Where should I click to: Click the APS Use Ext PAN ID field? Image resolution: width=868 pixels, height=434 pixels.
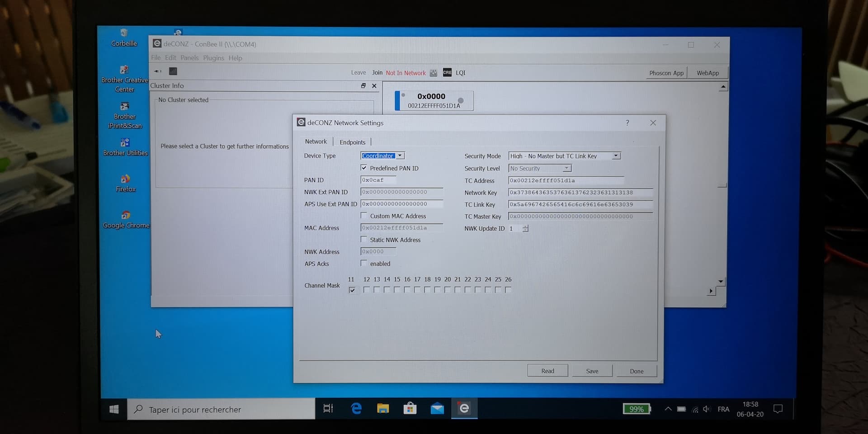click(402, 203)
